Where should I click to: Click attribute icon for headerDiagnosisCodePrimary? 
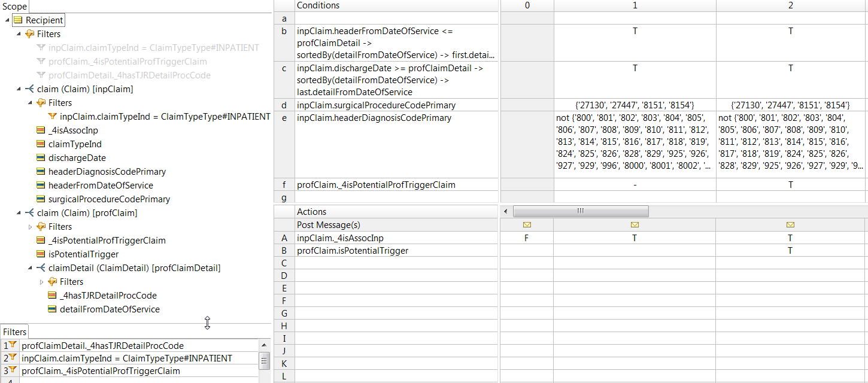[41, 172]
